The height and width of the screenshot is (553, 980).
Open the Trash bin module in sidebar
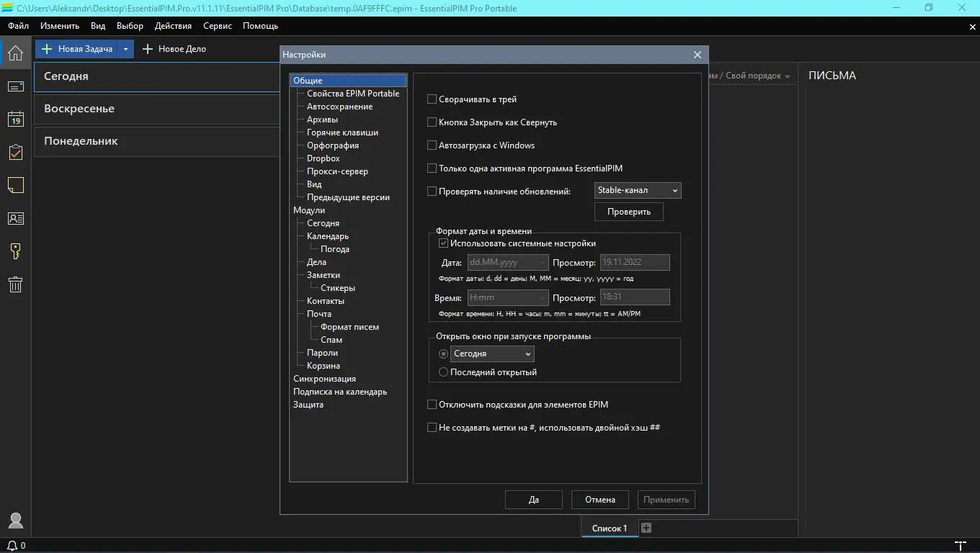point(15,284)
